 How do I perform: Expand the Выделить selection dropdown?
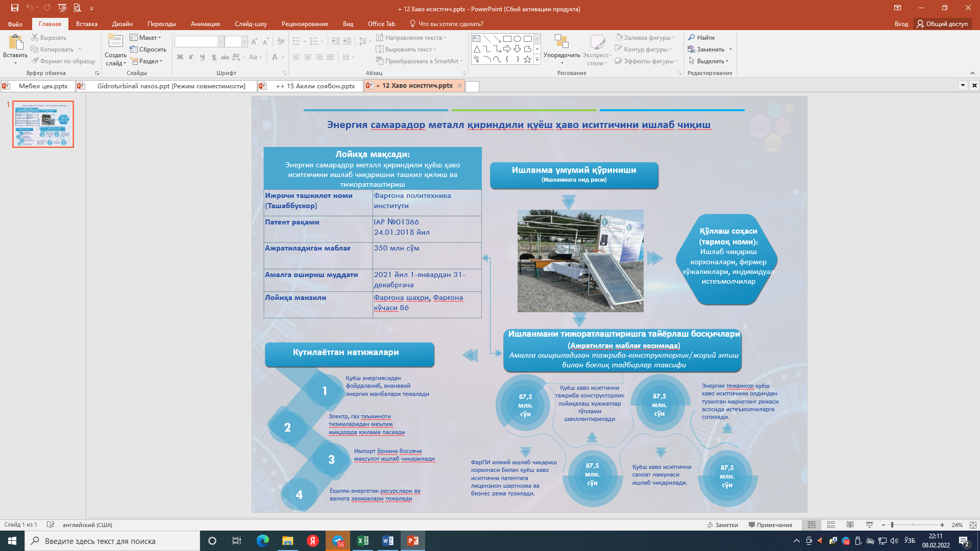click(x=709, y=61)
